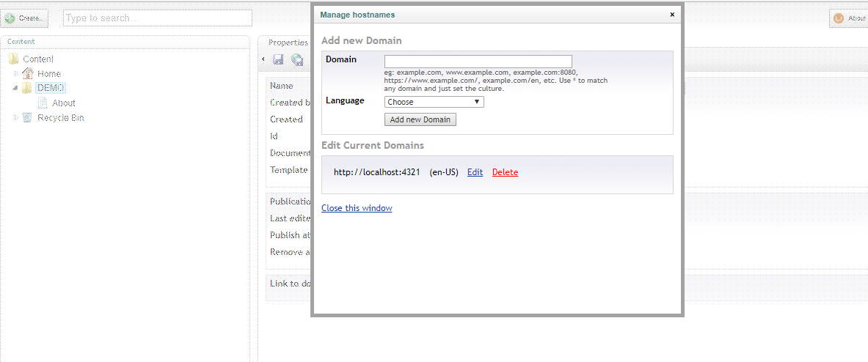Image resolution: width=868 pixels, height=362 pixels.
Task: Focus the Domain text field
Action: (x=478, y=62)
